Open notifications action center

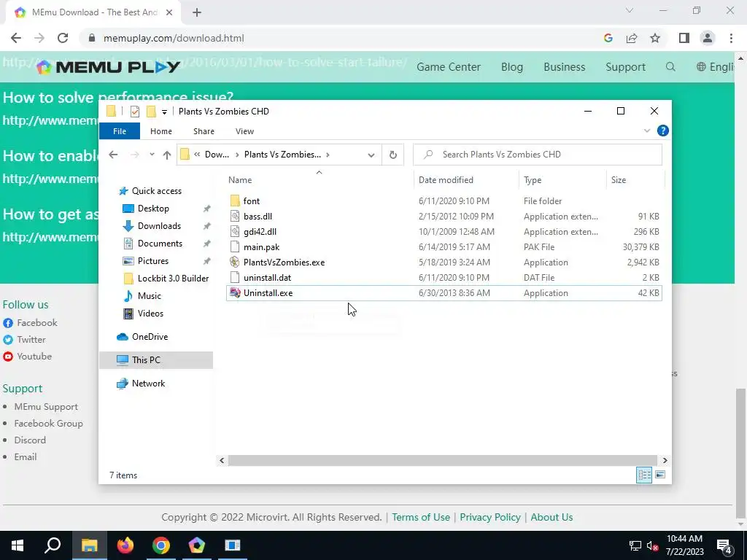click(724, 545)
